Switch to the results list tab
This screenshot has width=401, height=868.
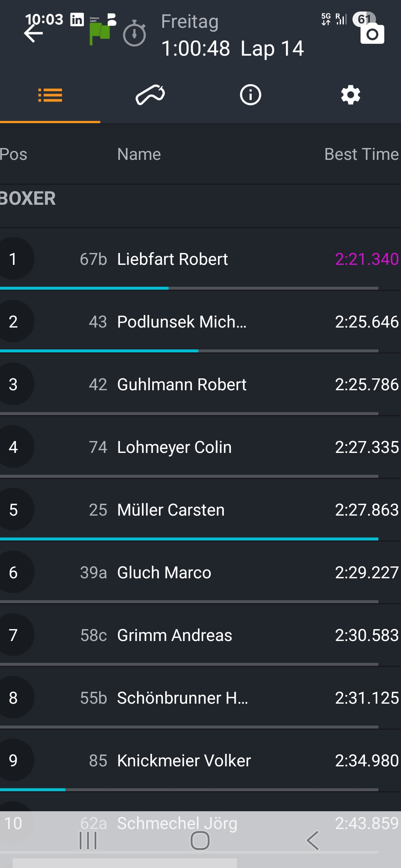pyautogui.click(x=50, y=95)
